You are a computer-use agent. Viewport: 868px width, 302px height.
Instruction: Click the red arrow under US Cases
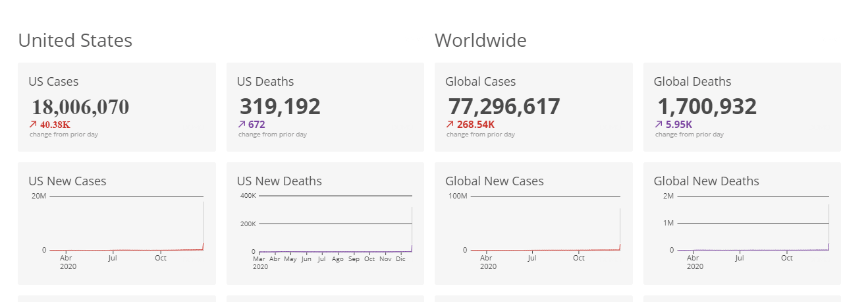point(33,124)
